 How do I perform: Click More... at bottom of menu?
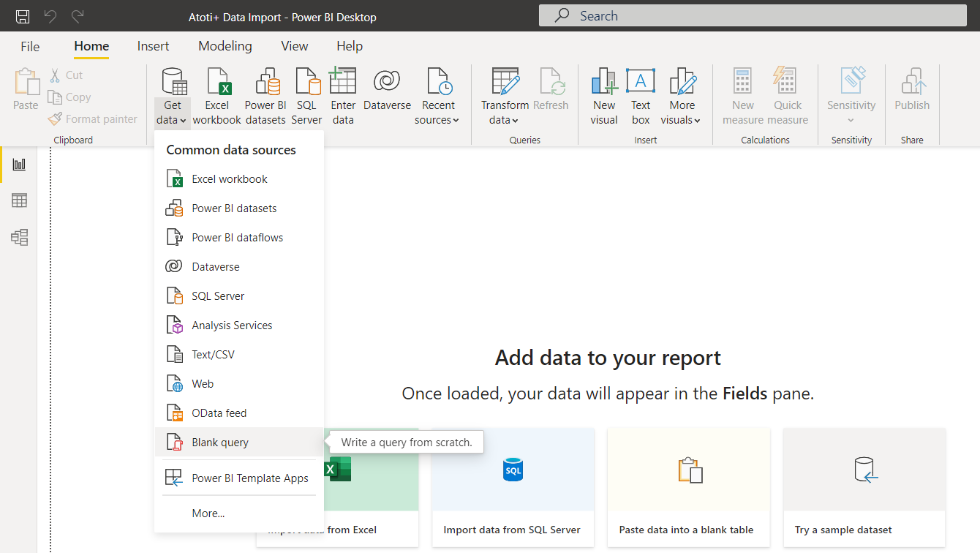[208, 513]
